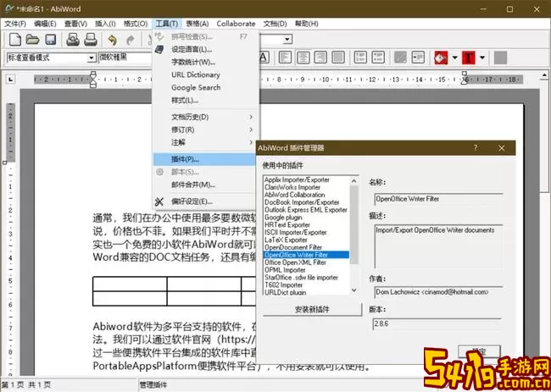Click the grey toolbar button after font color
This screenshot has height=392, width=551.
coord(500,58)
